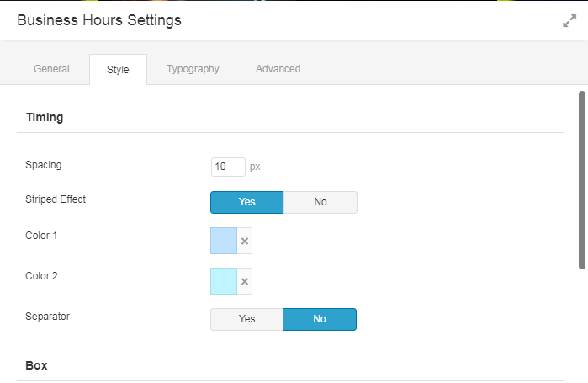
Task: Open the General tab
Action: click(52, 69)
